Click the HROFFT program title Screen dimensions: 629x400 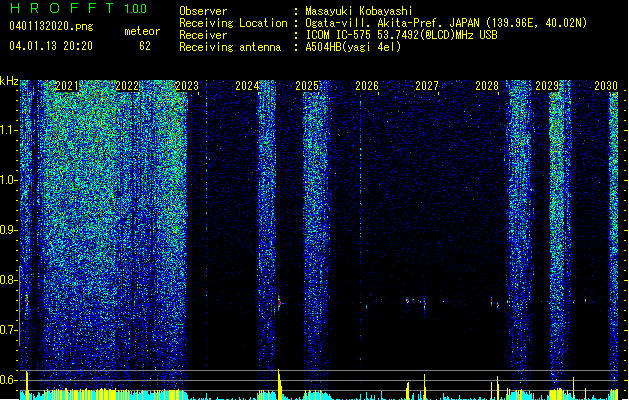(x=63, y=8)
